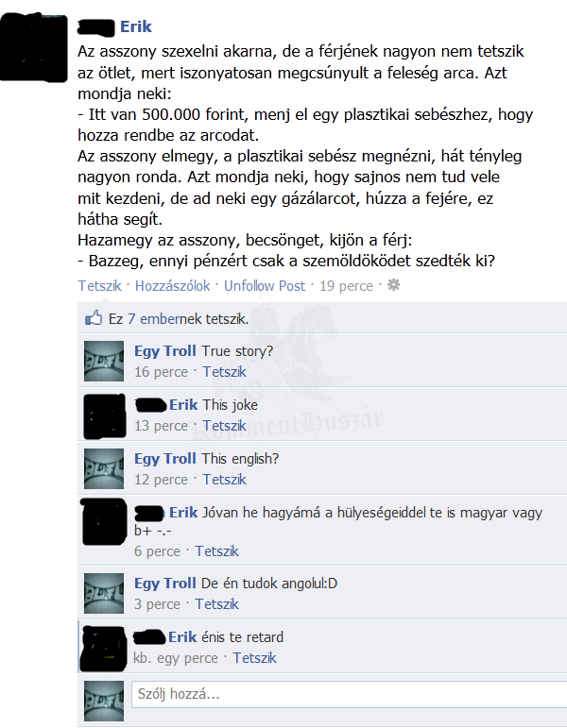Open Erik's profile name in post header

(136, 26)
